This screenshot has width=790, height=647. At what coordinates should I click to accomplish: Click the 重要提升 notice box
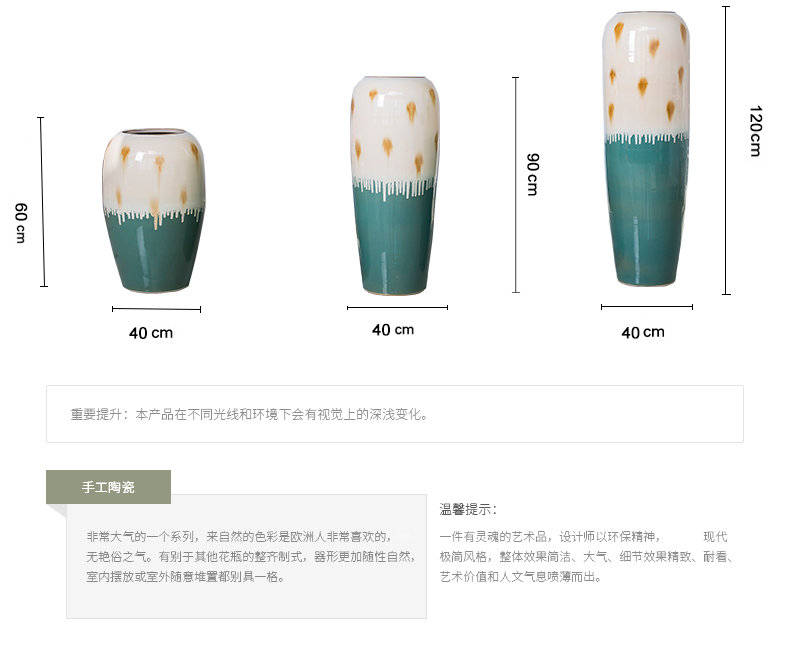[x=394, y=414]
